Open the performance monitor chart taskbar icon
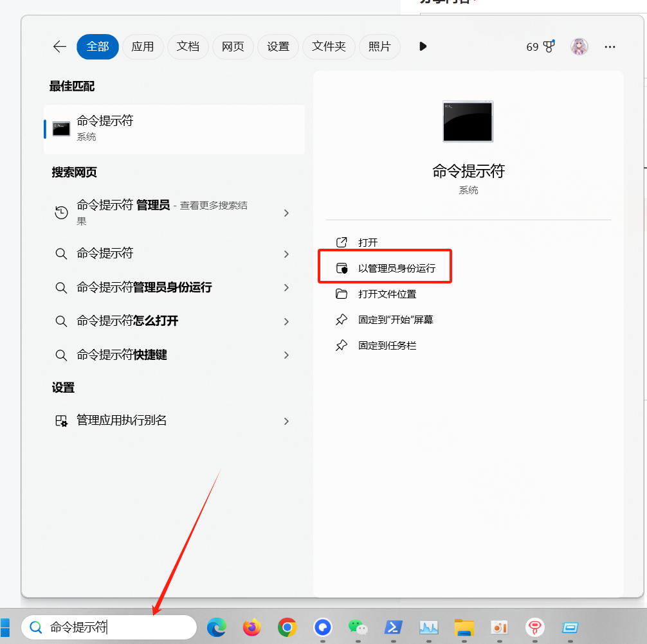Screen dimensions: 647x644 point(429,627)
